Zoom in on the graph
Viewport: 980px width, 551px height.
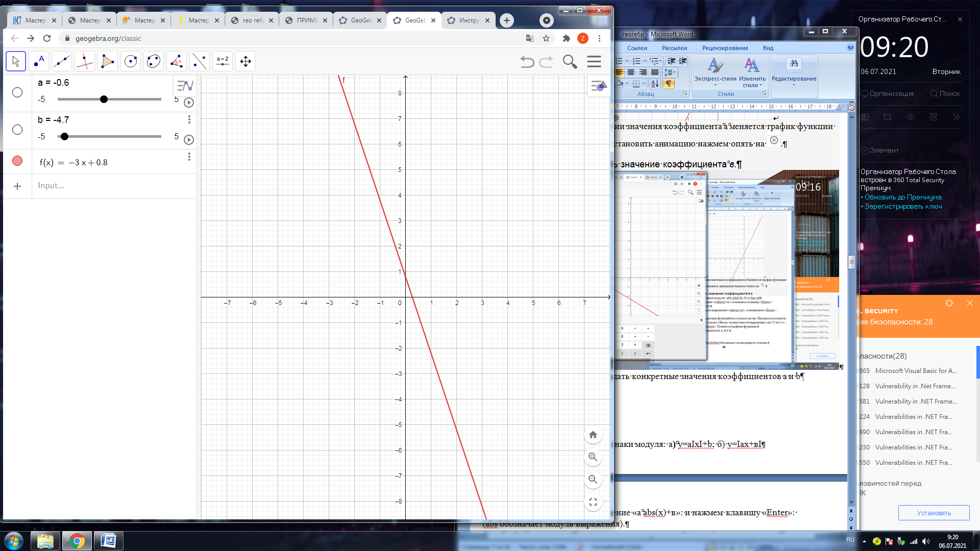click(x=593, y=457)
